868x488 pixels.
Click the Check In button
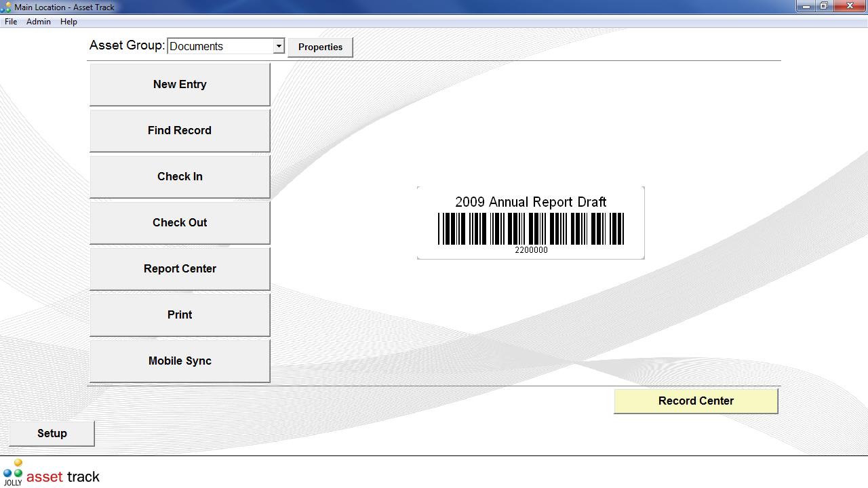(180, 177)
